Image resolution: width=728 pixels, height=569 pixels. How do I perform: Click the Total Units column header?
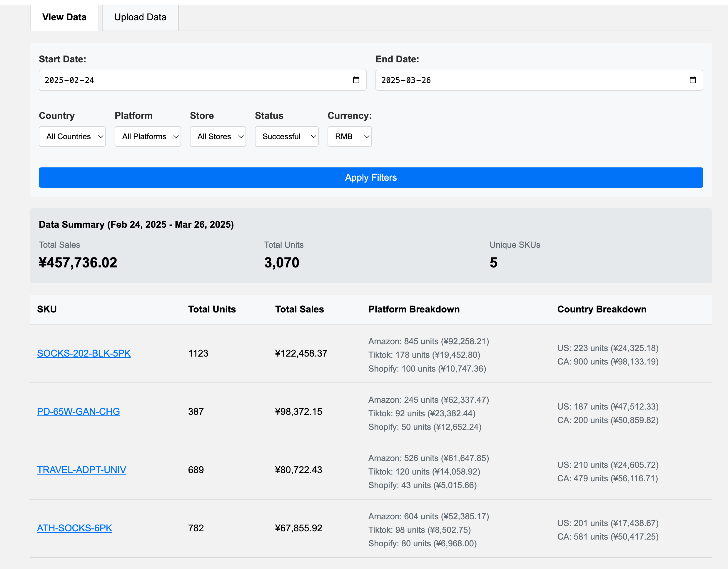click(212, 309)
